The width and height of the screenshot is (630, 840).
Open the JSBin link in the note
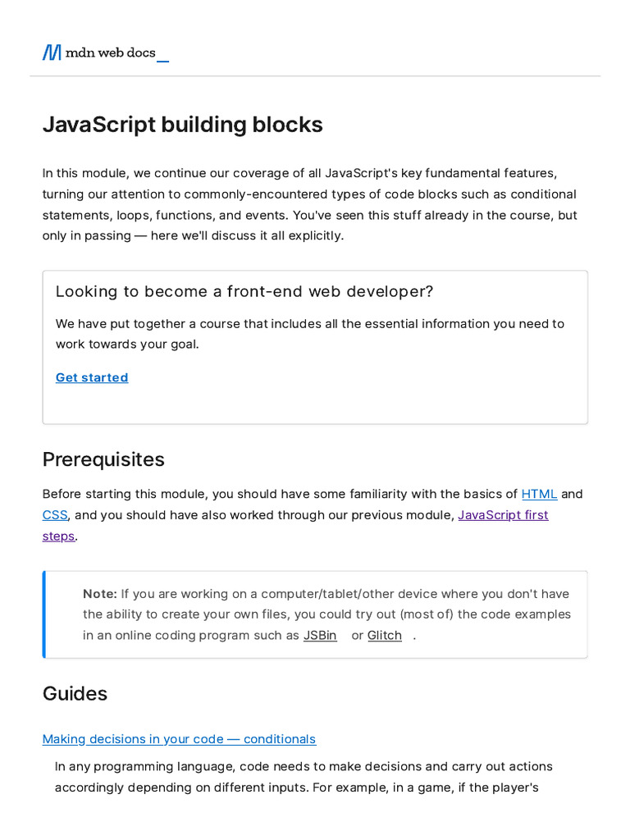point(320,635)
